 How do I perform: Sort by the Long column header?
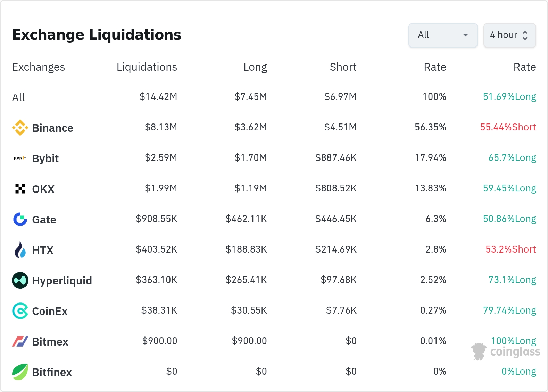pyautogui.click(x=255, y=67)
